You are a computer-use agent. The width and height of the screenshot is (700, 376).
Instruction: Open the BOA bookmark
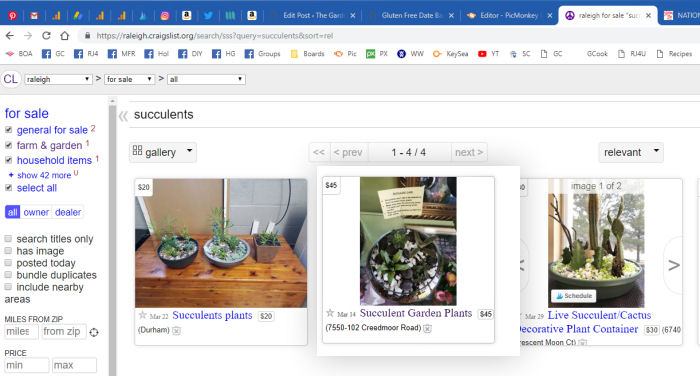(x=19, y=54)
